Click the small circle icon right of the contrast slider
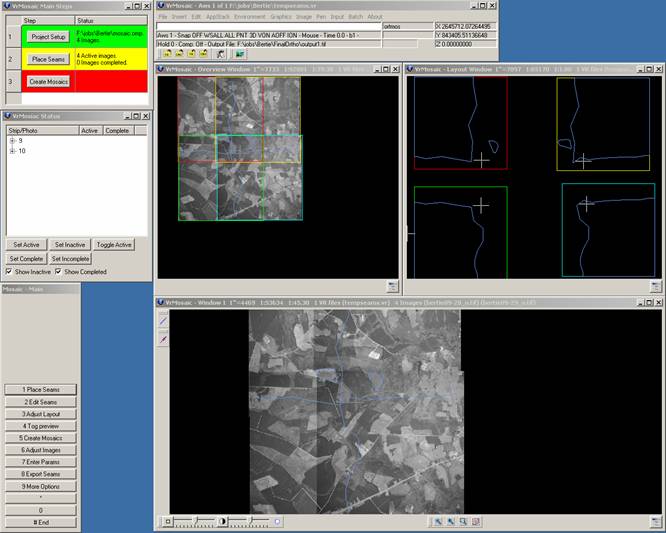Viewport: 666px width, 533px height. (x=277, y=521)
